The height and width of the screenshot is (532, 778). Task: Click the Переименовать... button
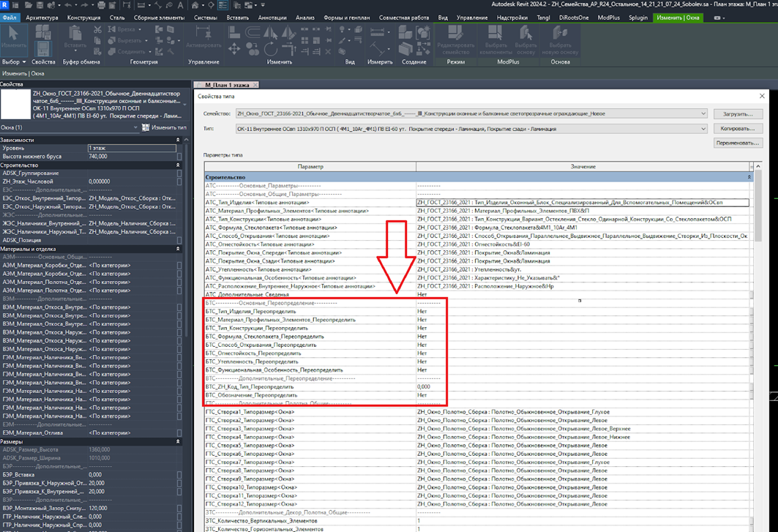click(738, 143)
